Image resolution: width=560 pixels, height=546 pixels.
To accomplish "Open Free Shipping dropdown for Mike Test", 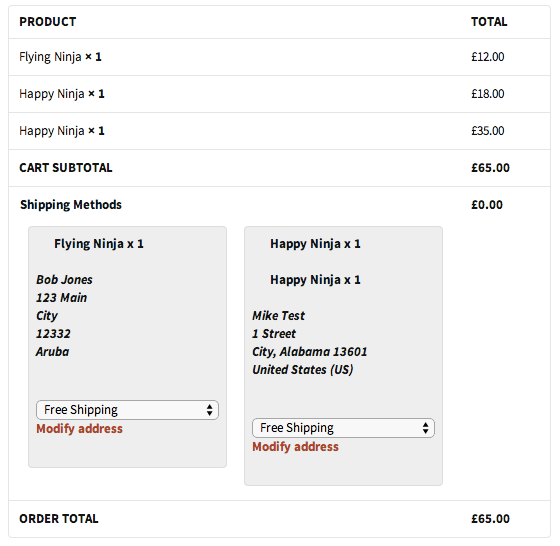I will pyautogui.click(x=343, y=428).
